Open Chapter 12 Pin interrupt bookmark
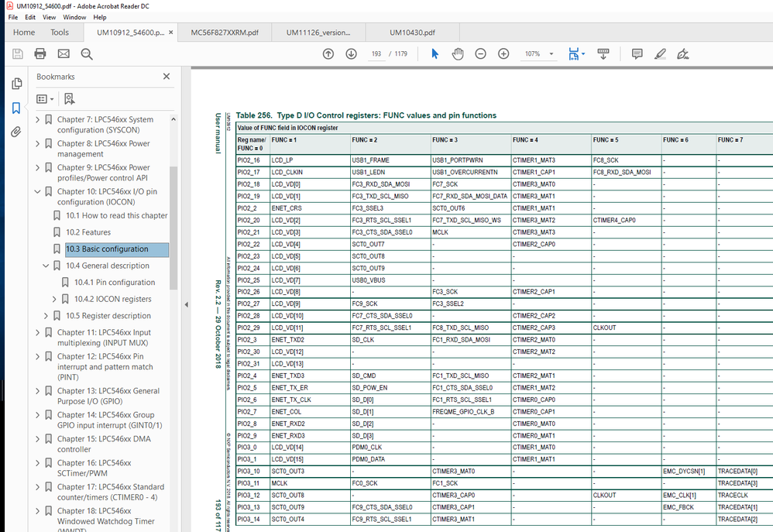The image size is (773, 532). pyautogui.click(x=105, y=367)
